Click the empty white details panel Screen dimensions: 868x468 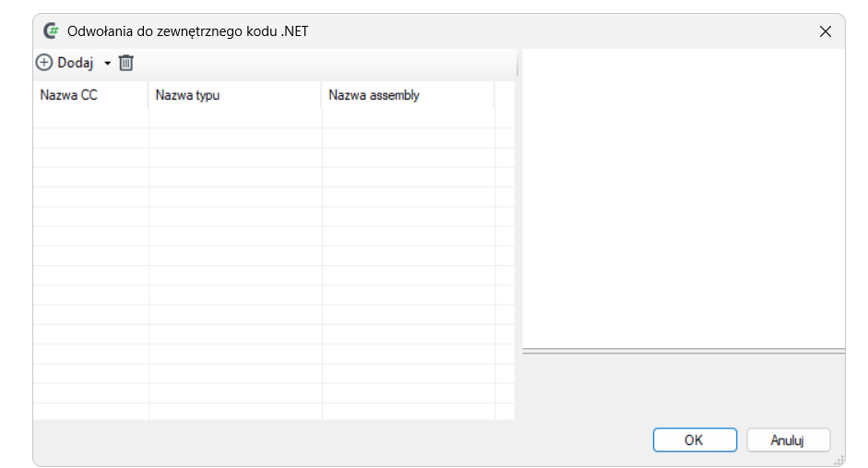tap(684, 198)
